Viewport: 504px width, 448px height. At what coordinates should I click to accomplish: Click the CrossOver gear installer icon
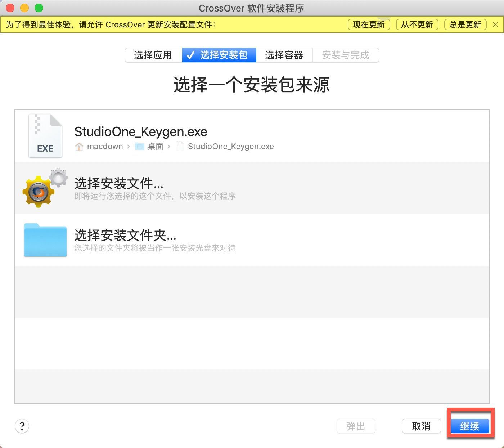[45, 187]
